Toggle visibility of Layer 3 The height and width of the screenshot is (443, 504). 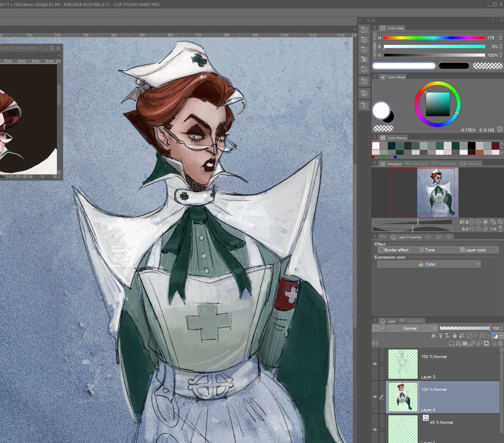point(375,364)
